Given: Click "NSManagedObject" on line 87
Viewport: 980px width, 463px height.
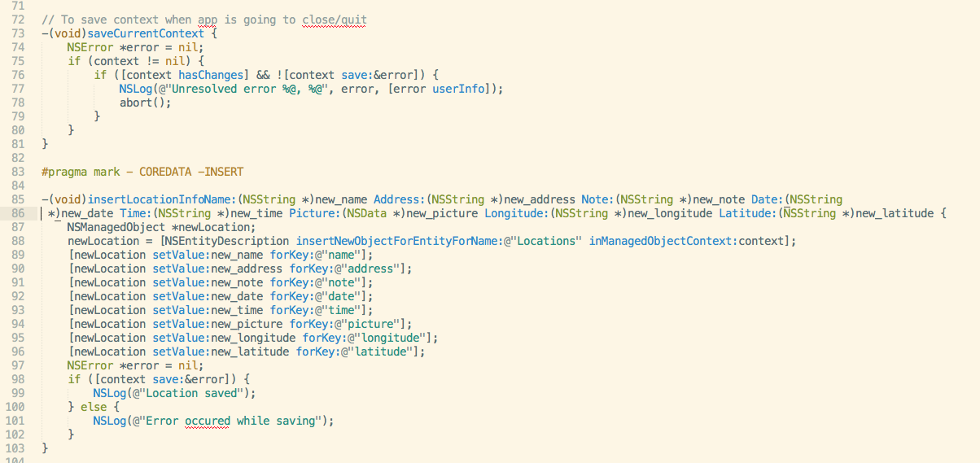Looking at the screenshot, I should point(116,227).
